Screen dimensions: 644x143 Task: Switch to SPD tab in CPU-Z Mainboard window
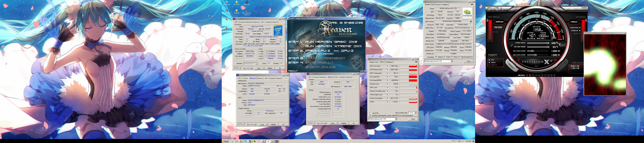tap(266, 78)
